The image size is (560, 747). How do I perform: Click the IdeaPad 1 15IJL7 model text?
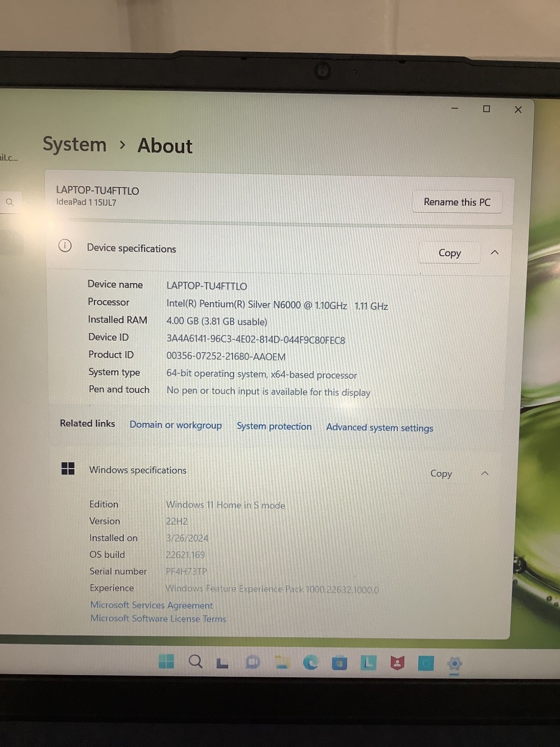click(86, 202)
